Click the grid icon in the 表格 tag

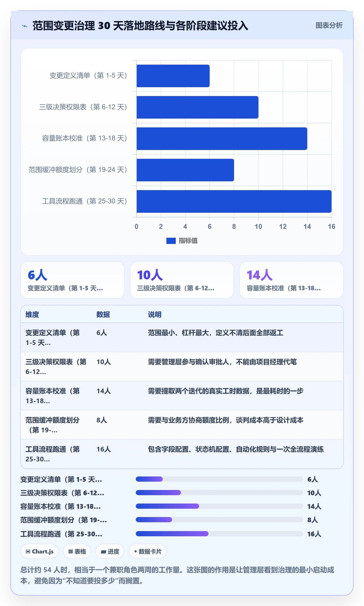click(70, 552)
